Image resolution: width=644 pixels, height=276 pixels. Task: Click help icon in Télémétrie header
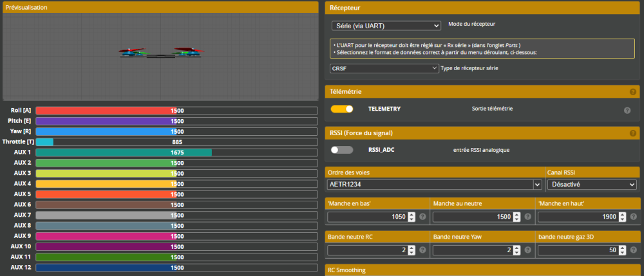pos(633,93)
